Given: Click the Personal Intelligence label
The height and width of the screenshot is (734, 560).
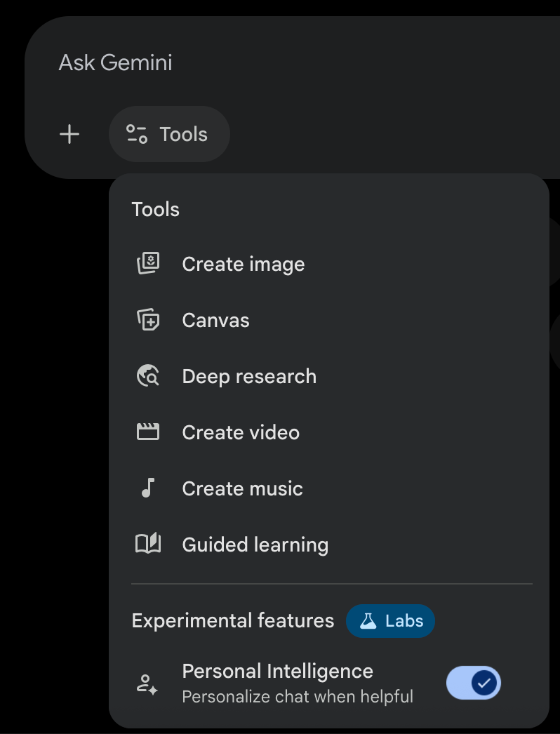Looking at the screenshot, I should pyautogui.click(x=278, y=672).
